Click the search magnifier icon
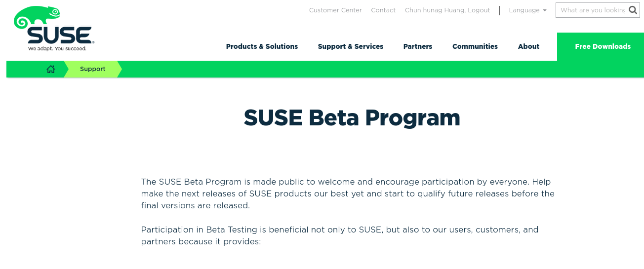 point(633,10)
